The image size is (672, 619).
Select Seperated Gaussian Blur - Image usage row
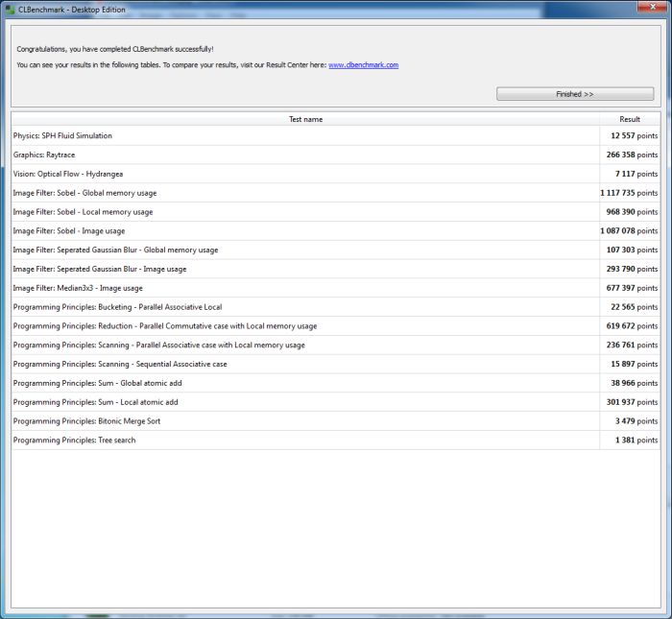[x=336, y=269]
